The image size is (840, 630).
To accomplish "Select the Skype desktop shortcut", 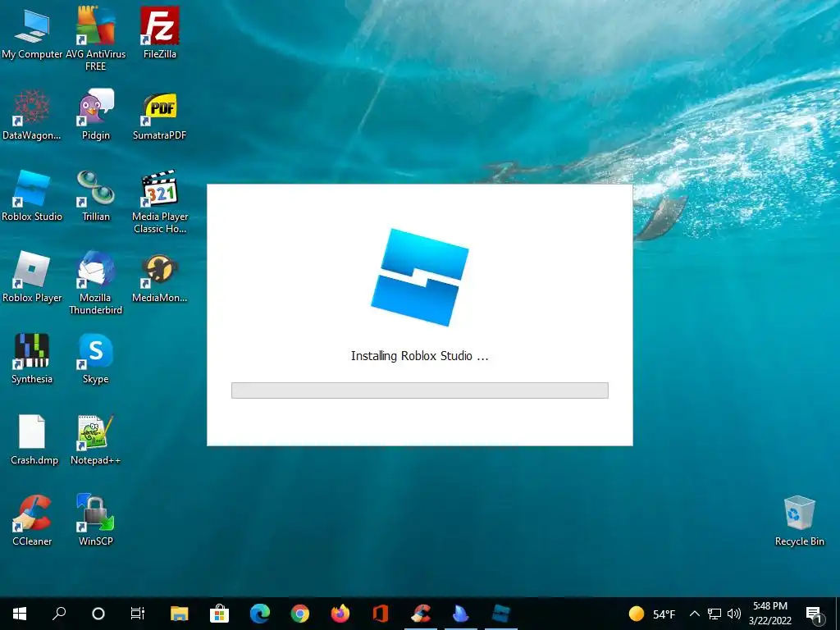I will pos(95,358).
